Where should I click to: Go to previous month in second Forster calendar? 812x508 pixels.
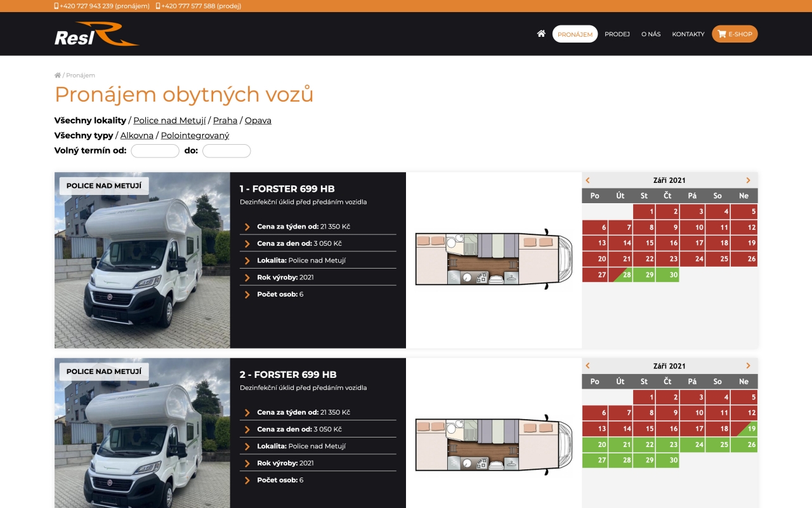pyautogui.click(x=588, y=366)
